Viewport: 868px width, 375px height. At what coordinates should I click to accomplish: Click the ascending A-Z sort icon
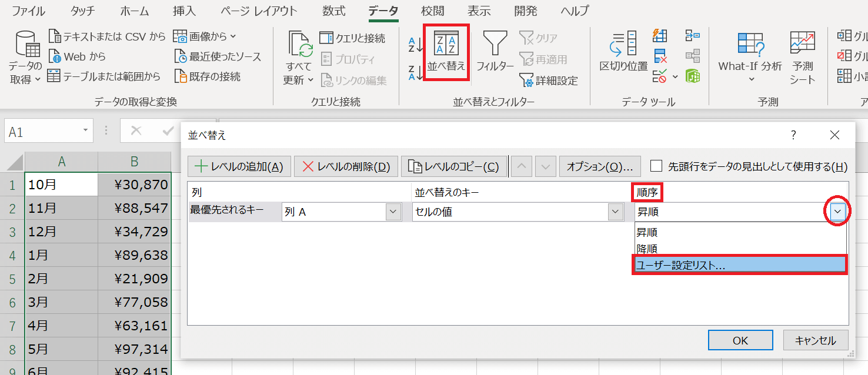click(x=415, y=45)
